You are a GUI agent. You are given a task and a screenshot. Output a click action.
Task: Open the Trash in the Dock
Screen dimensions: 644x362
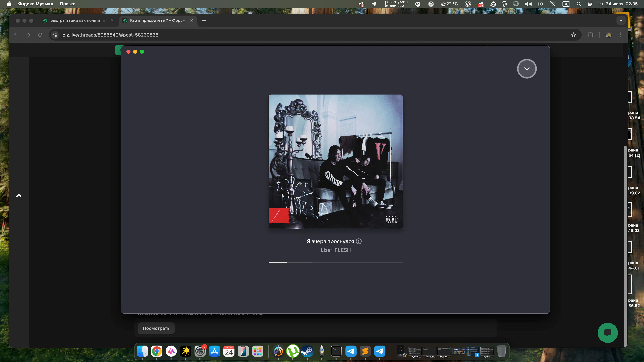(x=501, y=351)
